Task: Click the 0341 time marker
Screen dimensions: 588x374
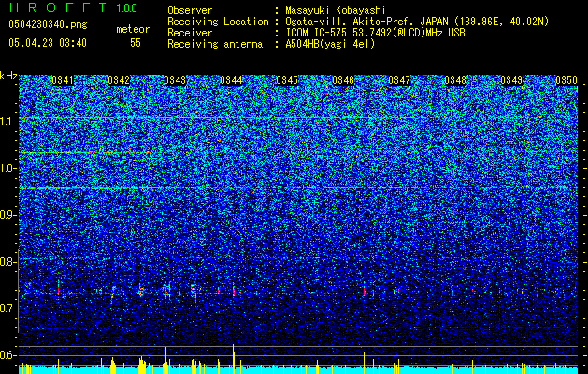Action: click(63, 80)
